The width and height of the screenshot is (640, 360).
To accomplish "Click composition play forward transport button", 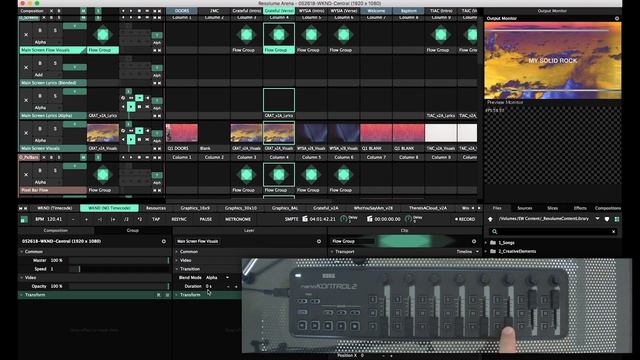I will (131, 11).
